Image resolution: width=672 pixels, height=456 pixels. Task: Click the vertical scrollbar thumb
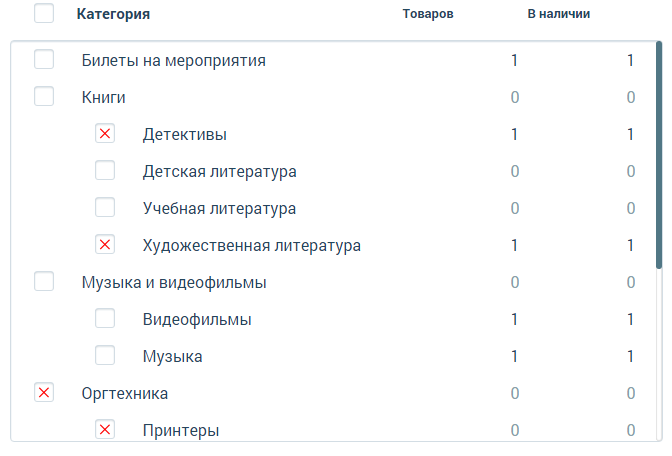[659, 155]
